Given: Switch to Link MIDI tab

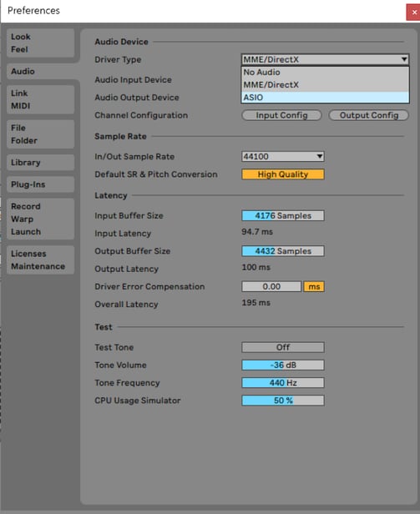Looking at the screenshot, I should coord(40,99).
